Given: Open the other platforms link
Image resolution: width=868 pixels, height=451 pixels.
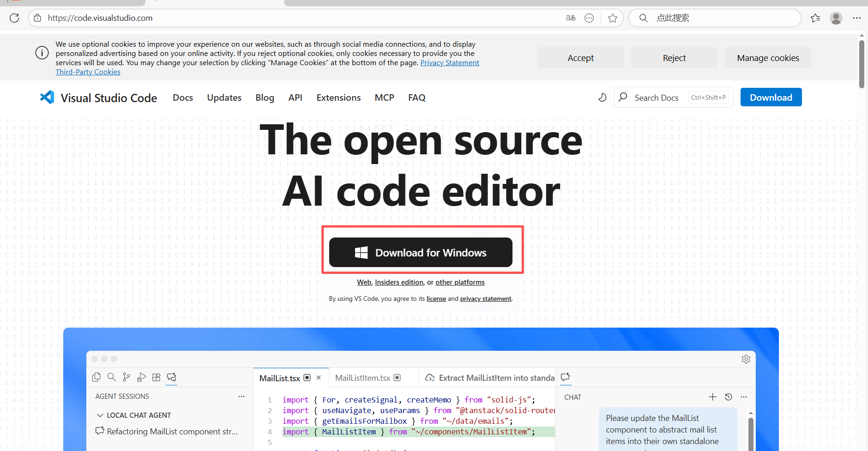Looking at the screenshot, I should click(460, 282).
